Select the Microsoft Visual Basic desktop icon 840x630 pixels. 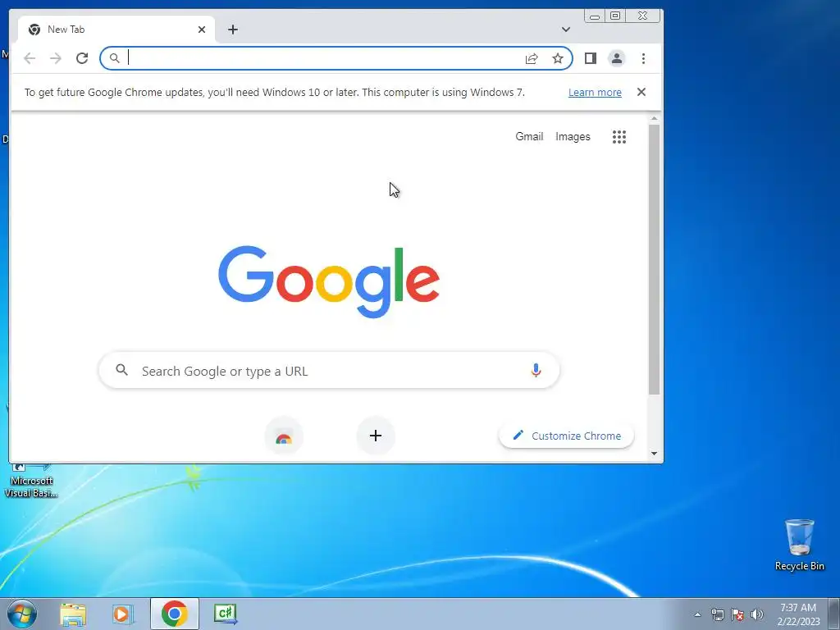click(31, 481)
